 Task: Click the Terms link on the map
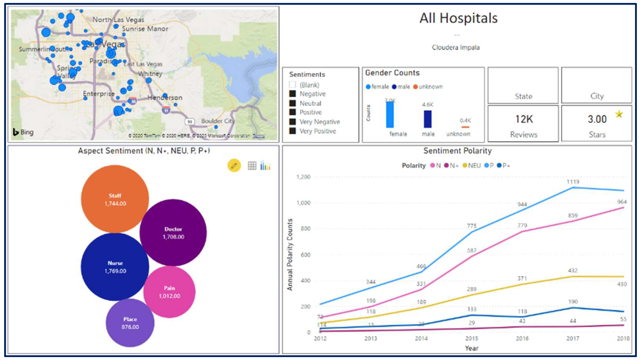(x=258, y=136)
